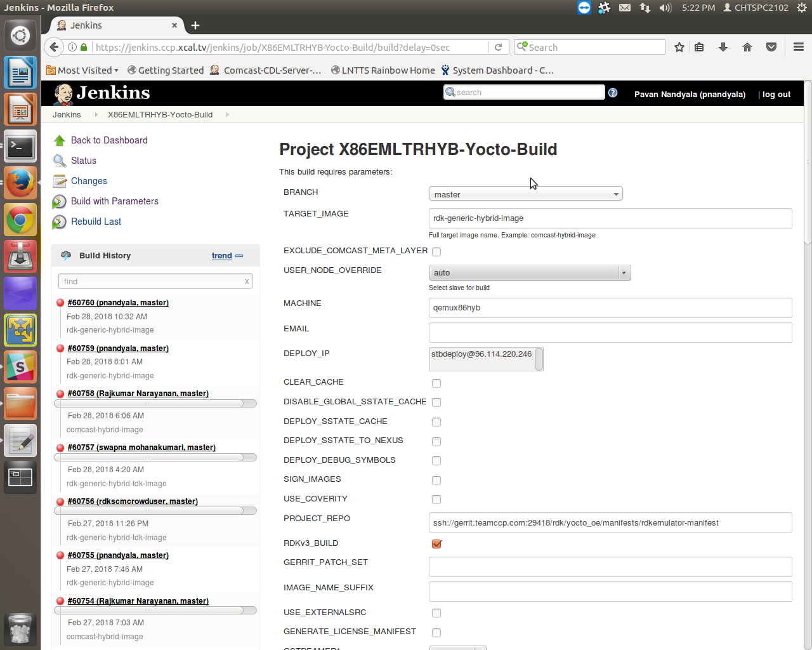Screen dimensions: 812x650
Task: Click red status ball for build #60759
Action: click(60, 348)
